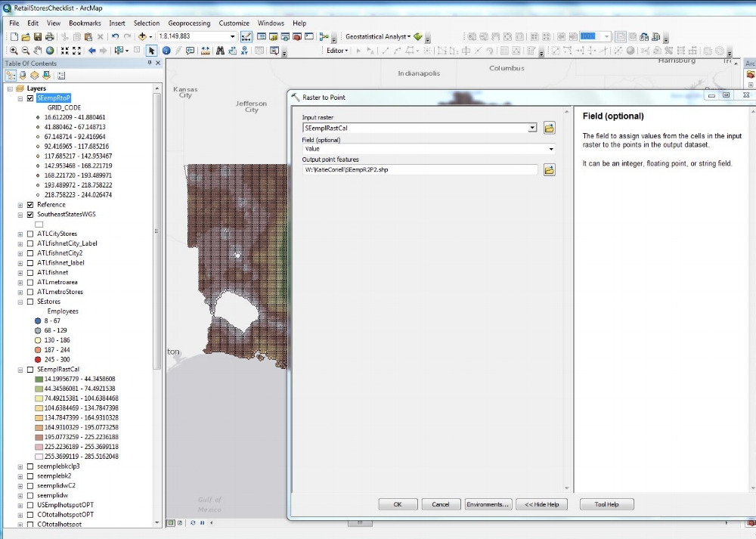756x539 pixels.
Task: Turn on the ATLmetroarea layer
Action: coord(30,282)
